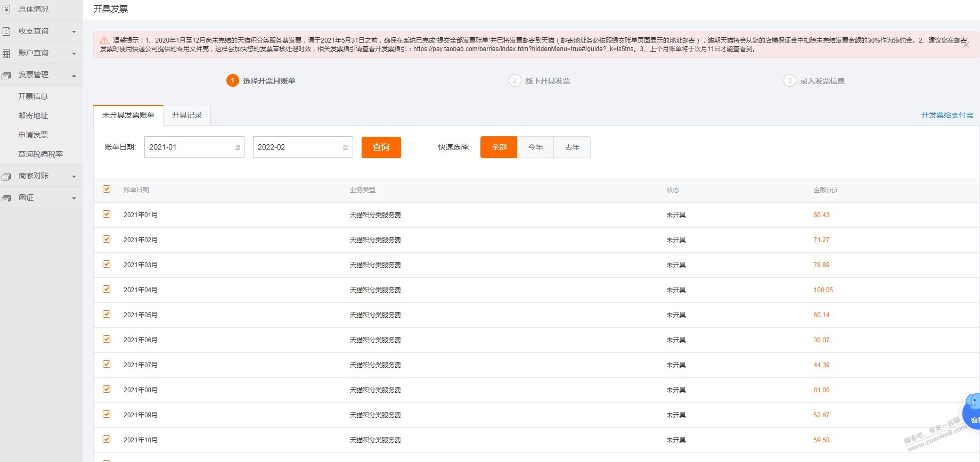Uncheck the 2021年01月 row checkbox

point(107,214)
